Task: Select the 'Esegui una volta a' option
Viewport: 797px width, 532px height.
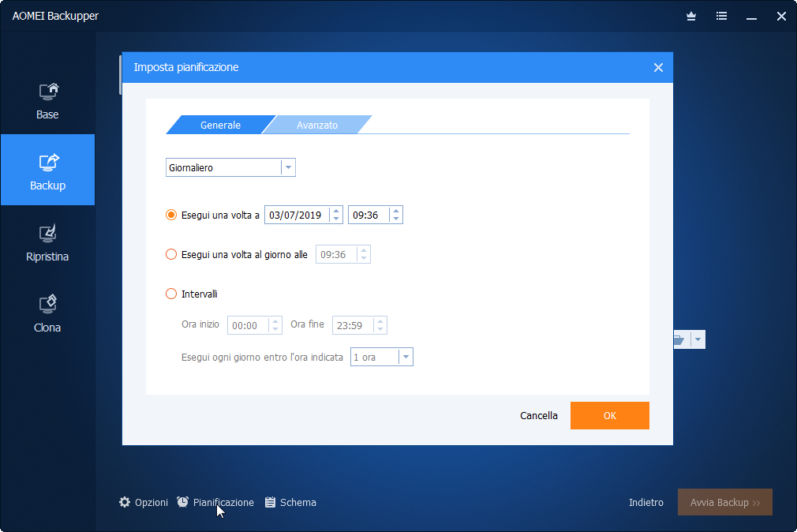Action: tap(171, 214)
